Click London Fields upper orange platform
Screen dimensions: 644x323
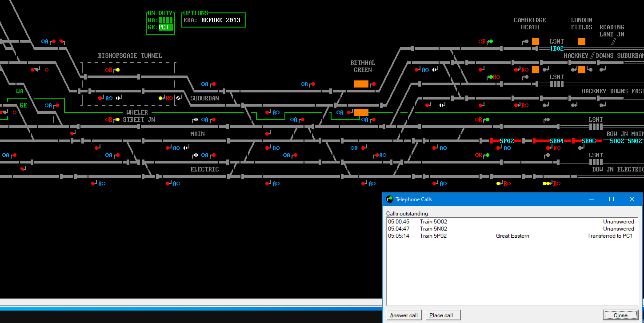(582, 41)
